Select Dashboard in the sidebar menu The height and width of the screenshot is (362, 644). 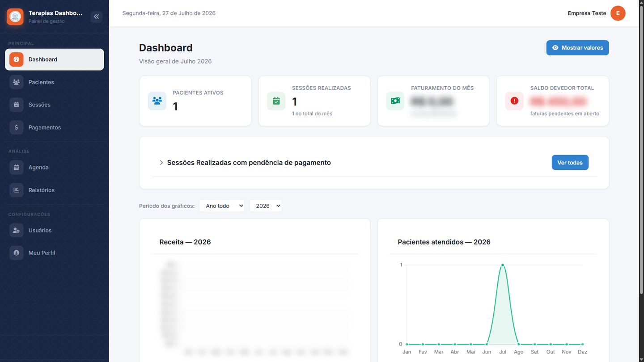click(55, 59)
